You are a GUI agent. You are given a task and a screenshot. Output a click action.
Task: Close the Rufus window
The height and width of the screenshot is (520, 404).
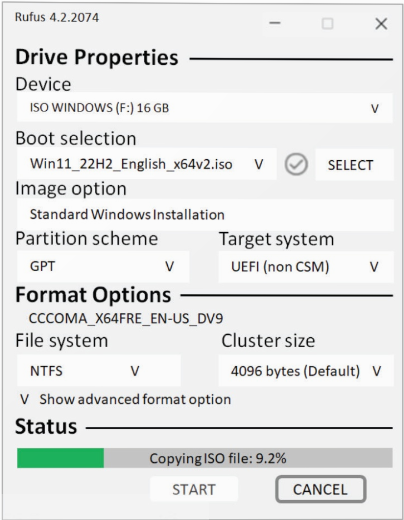381,24
